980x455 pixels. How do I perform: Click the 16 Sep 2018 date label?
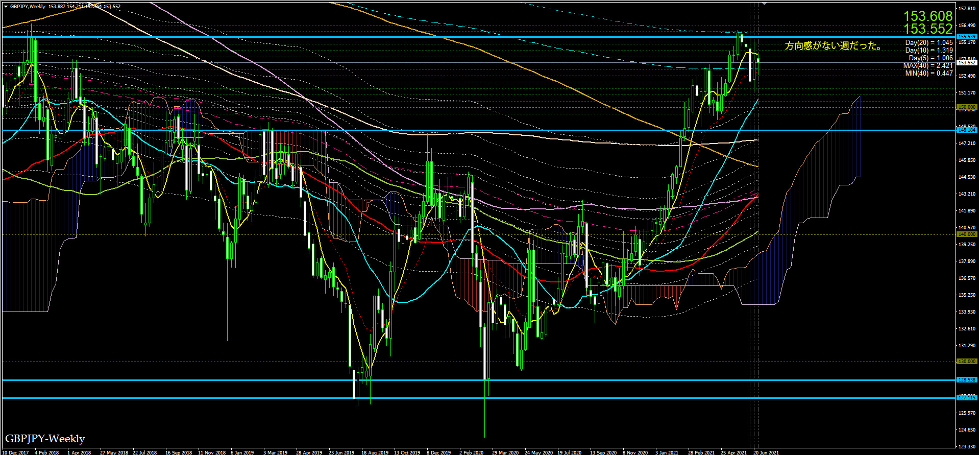point(179,452)
